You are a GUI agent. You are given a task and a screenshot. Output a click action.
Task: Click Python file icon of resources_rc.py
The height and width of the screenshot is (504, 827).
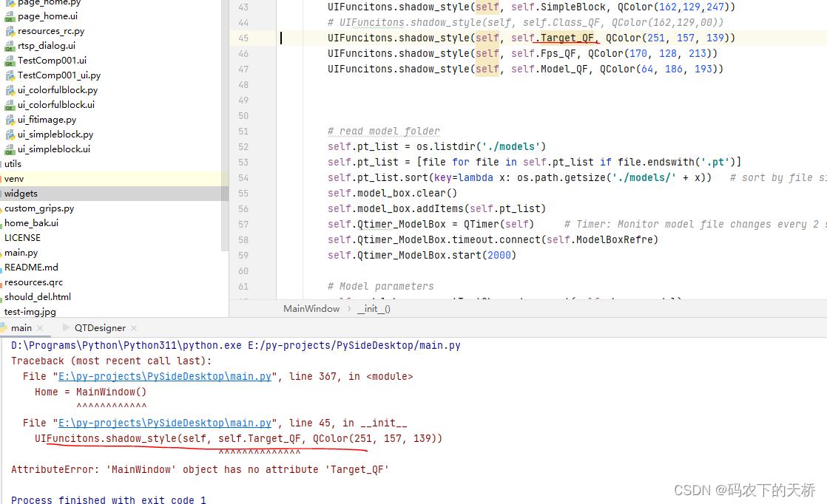[10, 32]
